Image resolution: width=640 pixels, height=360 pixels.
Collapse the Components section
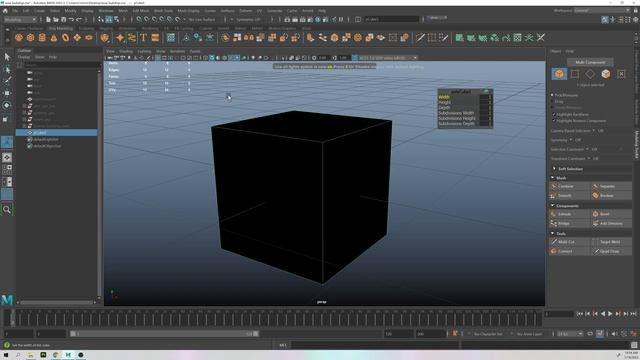(x=553, y=206)
